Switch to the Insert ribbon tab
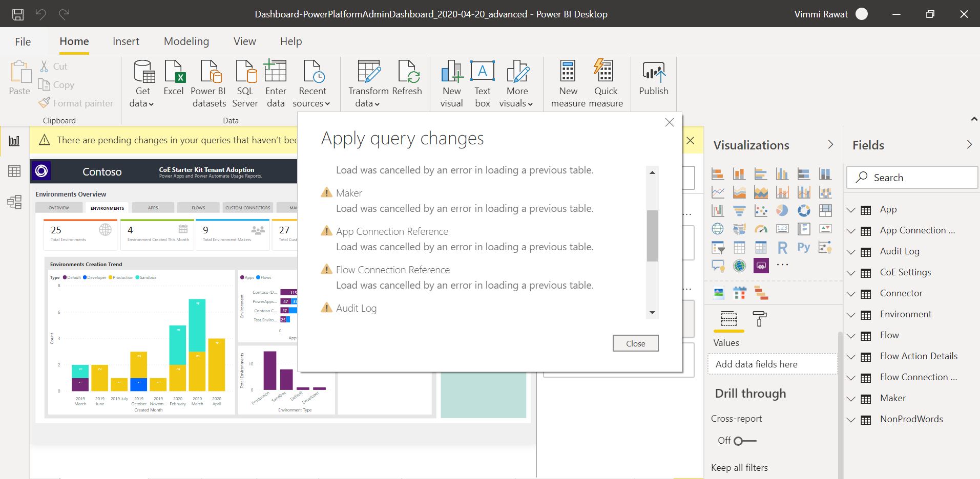The image size is (980, 479). click(x=126, y=41)
